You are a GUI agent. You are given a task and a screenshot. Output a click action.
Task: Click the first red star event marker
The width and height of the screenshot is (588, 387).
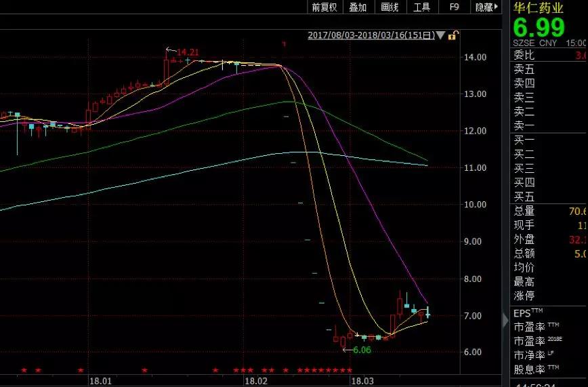click(24, 370)
